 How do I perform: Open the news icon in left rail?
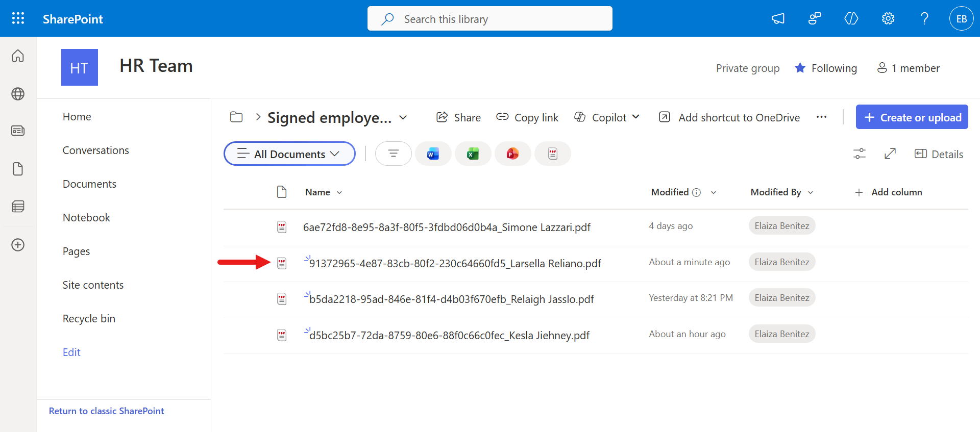[18, 131]
